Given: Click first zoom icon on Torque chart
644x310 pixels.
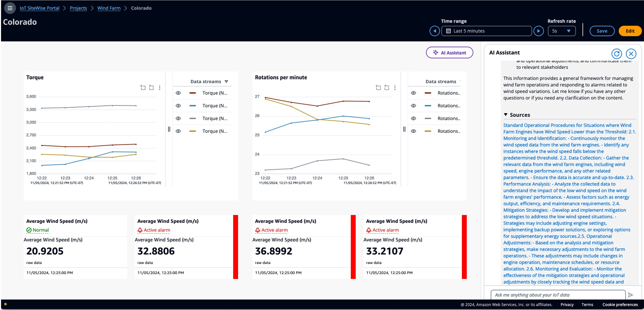Looking at the screenshot, I should [143, 88].
